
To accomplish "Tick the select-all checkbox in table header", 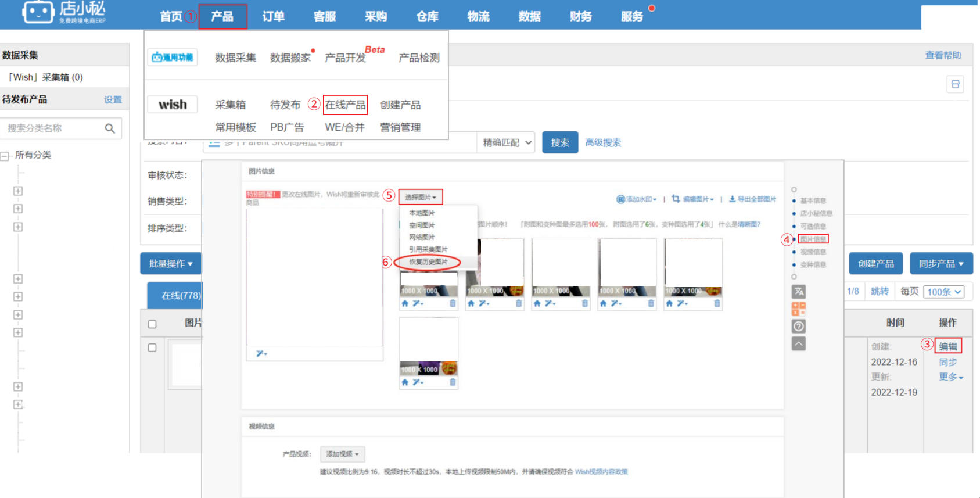I will pos(152,324).
